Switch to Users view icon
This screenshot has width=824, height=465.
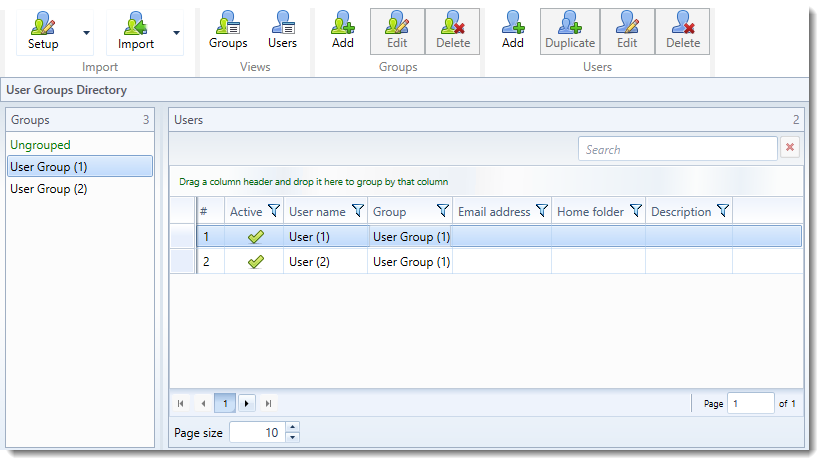click(x=282, y=22)
